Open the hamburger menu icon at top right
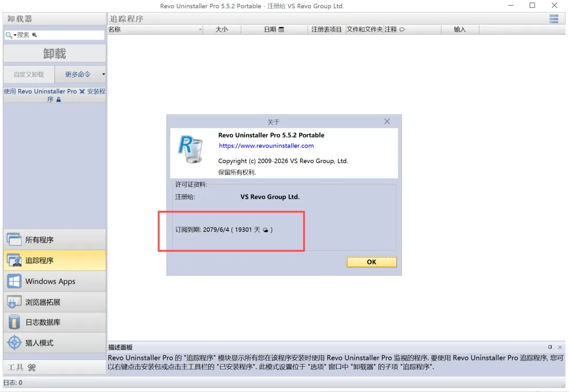 click(553, 19)
